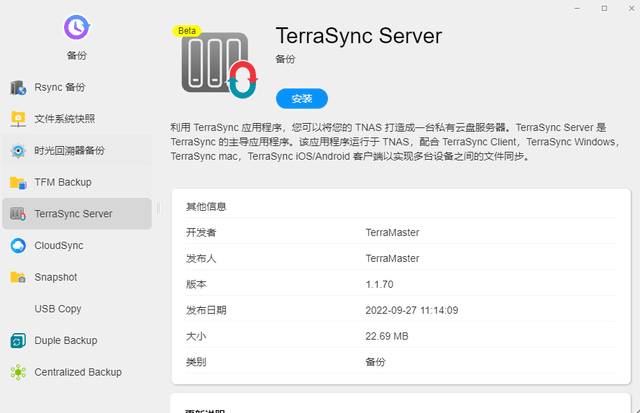Click release date 2022-09-27 11:14:09
The image size is (640, 413).
[411, 310]
